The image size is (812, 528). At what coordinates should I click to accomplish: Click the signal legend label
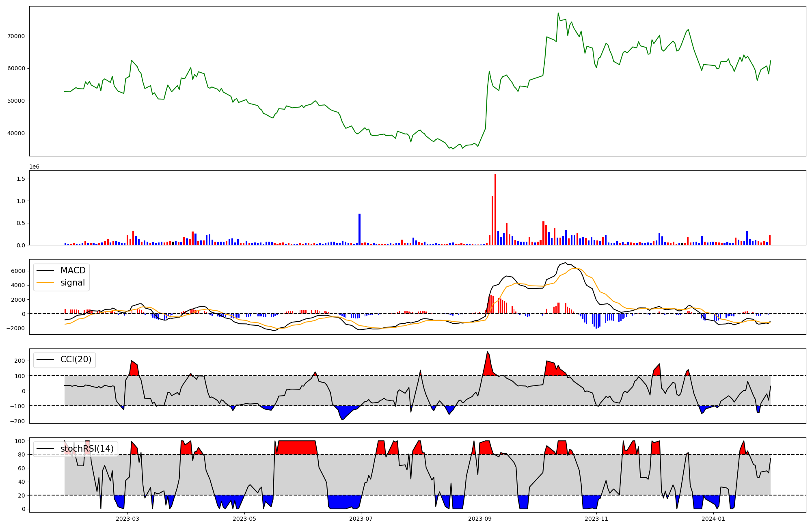pos(73,283)
